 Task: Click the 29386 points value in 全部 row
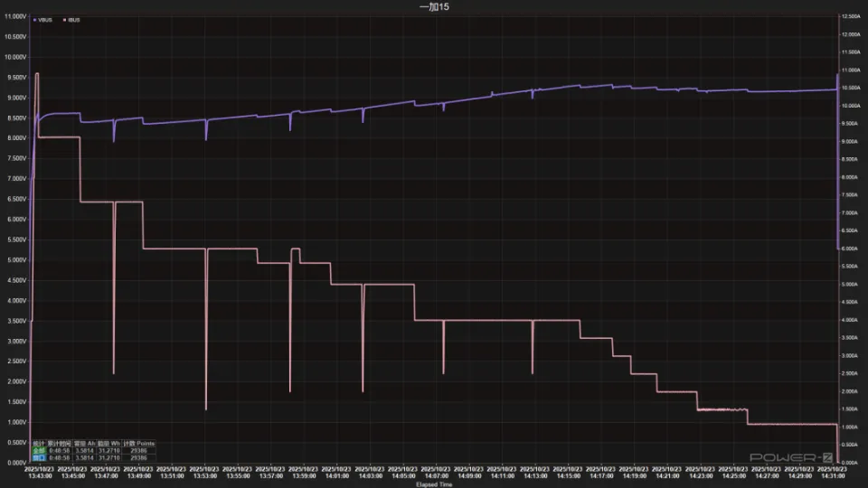[140, 450]
